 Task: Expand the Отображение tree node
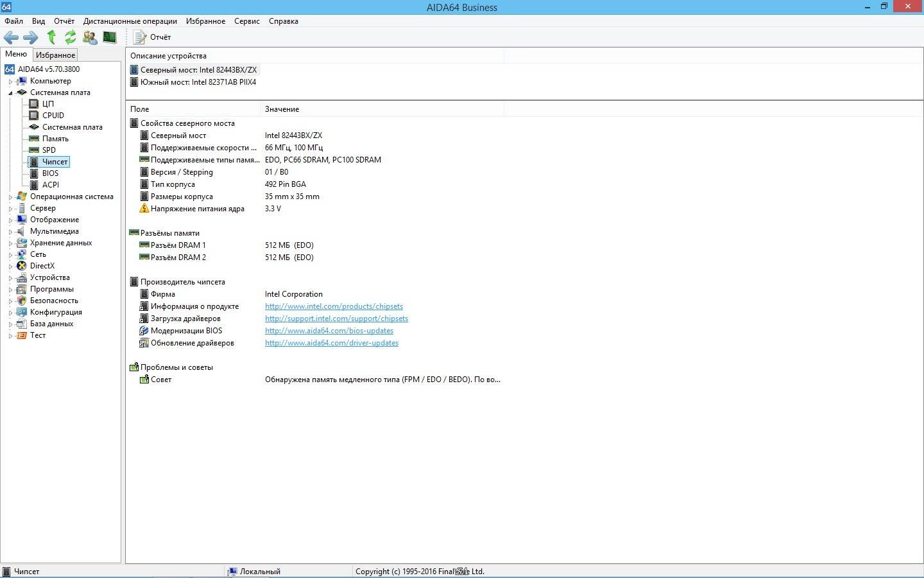(10, 220)
